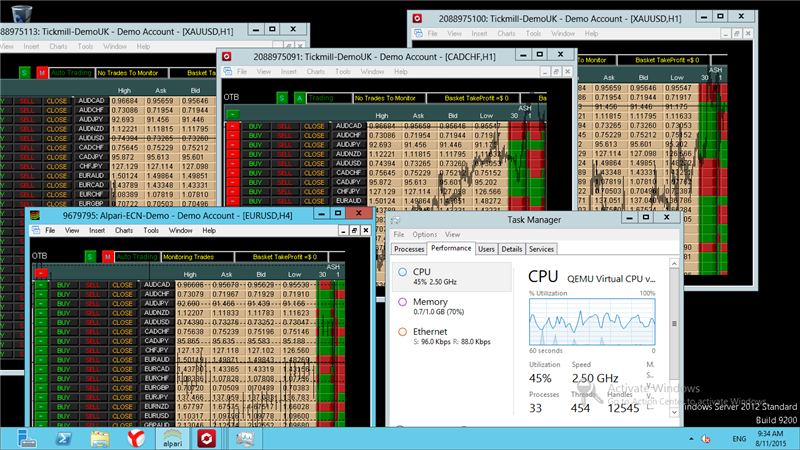Select the Memory resource in Task Manager
Image resolution: width=800 pixels, height=450 pixels.
[x=452, y=306]
